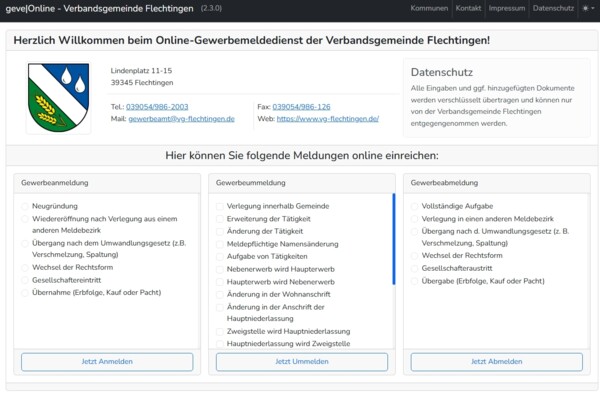Select the Neugründung radio option
Screen dimensions: 600x400
[x=25, y=206]
